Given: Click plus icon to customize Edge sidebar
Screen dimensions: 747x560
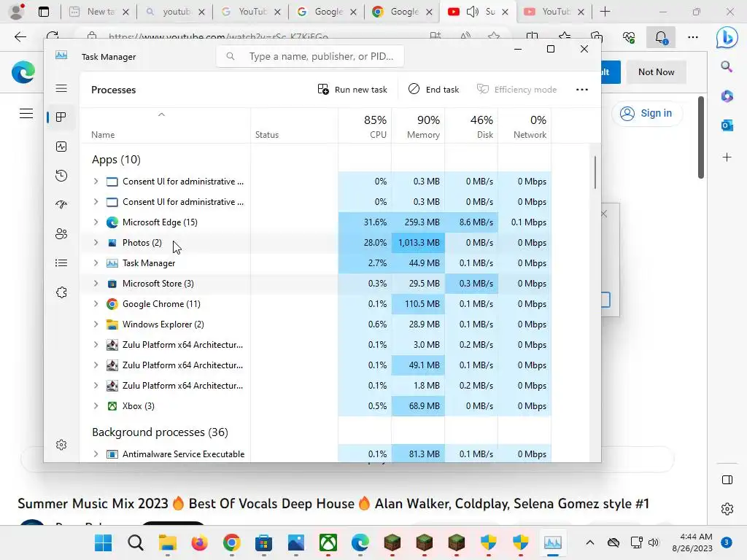Looking at the screenshot, I should pos(727,157).
